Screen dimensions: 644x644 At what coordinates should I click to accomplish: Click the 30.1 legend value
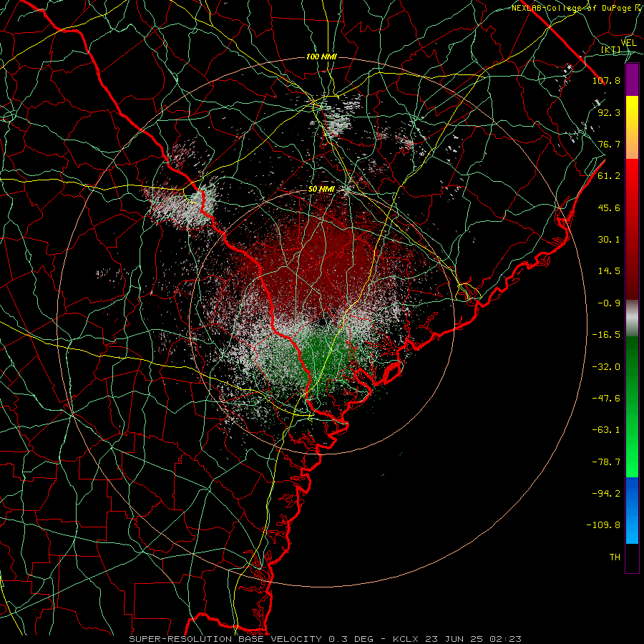point(609,240)
